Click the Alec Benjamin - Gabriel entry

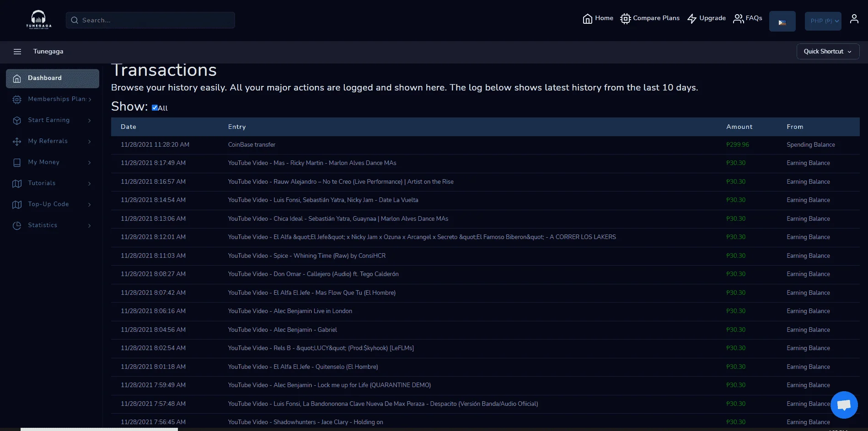(x=283, y=330)
